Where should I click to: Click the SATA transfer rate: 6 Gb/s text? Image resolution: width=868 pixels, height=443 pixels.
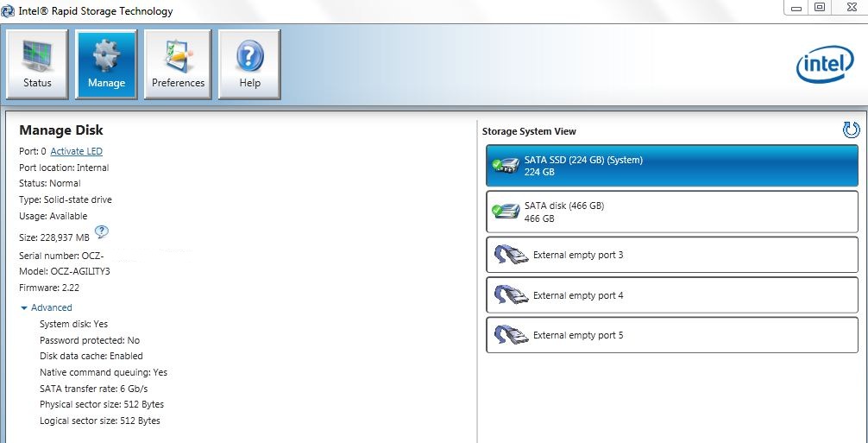pos(94,389)
